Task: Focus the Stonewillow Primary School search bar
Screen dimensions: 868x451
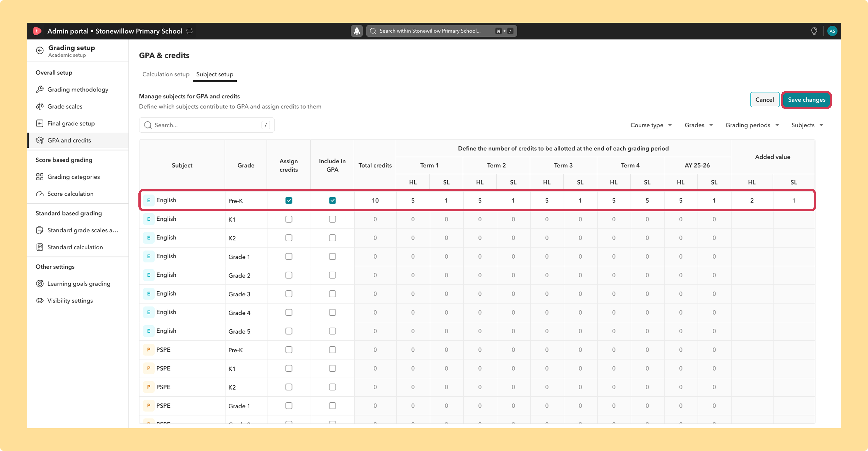Action: [441, 31]
